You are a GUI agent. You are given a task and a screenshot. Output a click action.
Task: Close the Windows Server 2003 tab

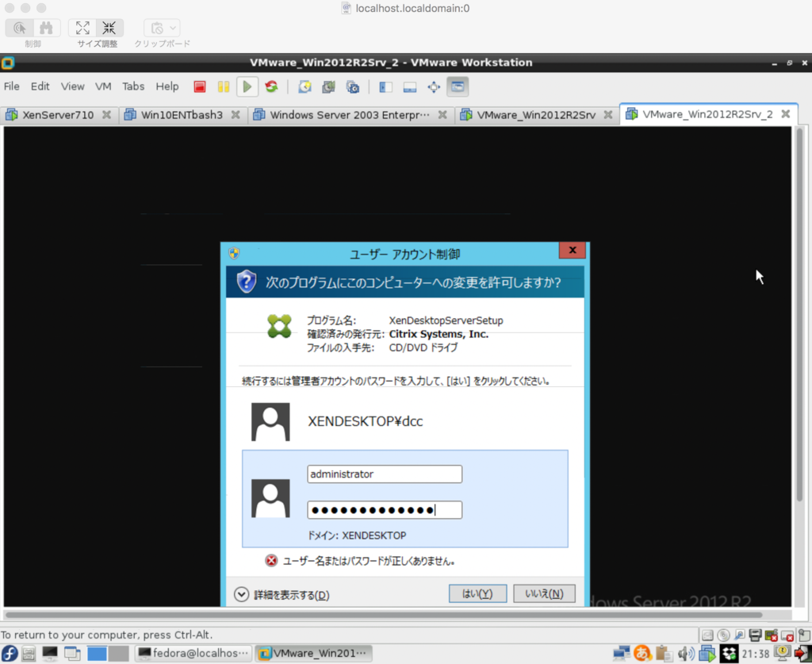tap(442, 114)
